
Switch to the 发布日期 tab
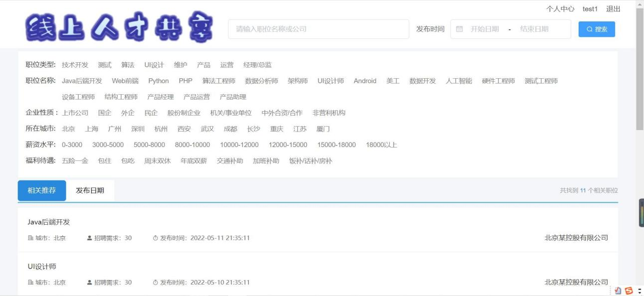(x=90, y=191)
